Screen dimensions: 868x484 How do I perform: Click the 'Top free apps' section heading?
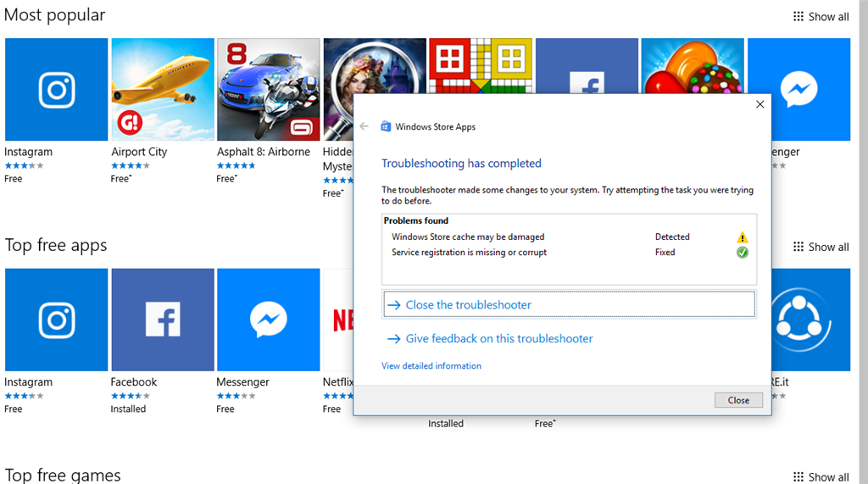56,245
